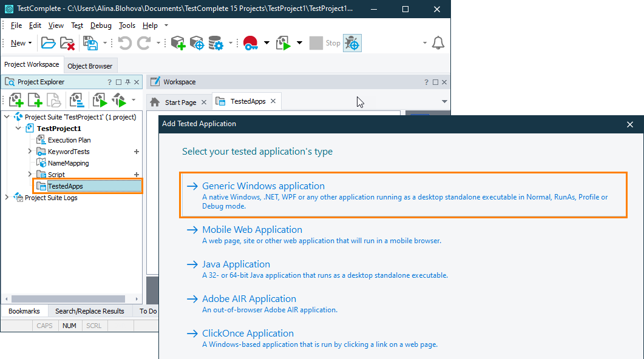The width and height of the screenshot is (644, 359).
Task: Toggle the CAPS indicator in the status bar
Action: coord(44,326)
